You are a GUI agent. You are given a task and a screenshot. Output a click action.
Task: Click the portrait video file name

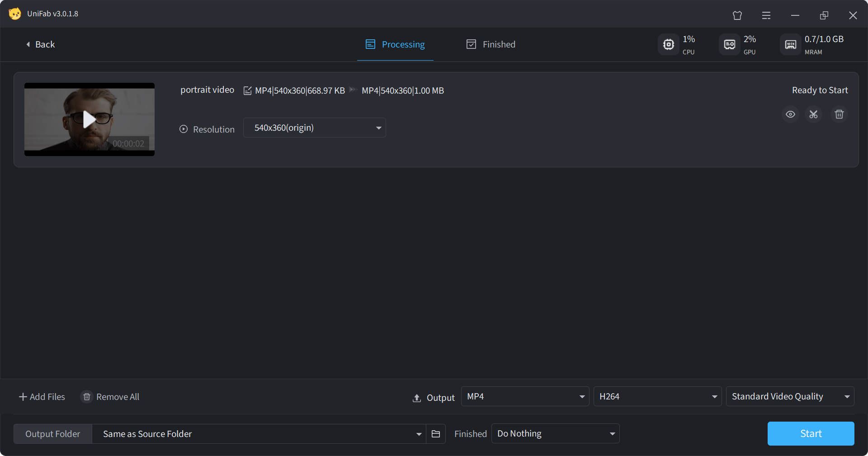208,90
